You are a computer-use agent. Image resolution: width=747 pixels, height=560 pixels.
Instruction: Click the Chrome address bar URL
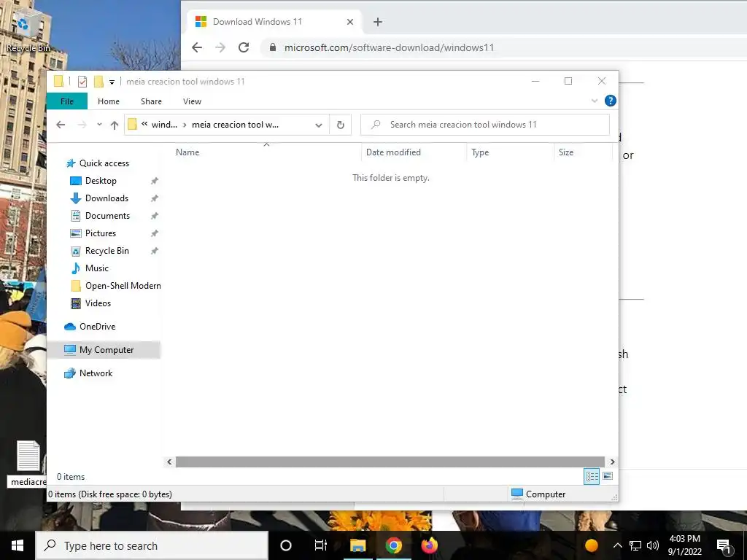389,47
